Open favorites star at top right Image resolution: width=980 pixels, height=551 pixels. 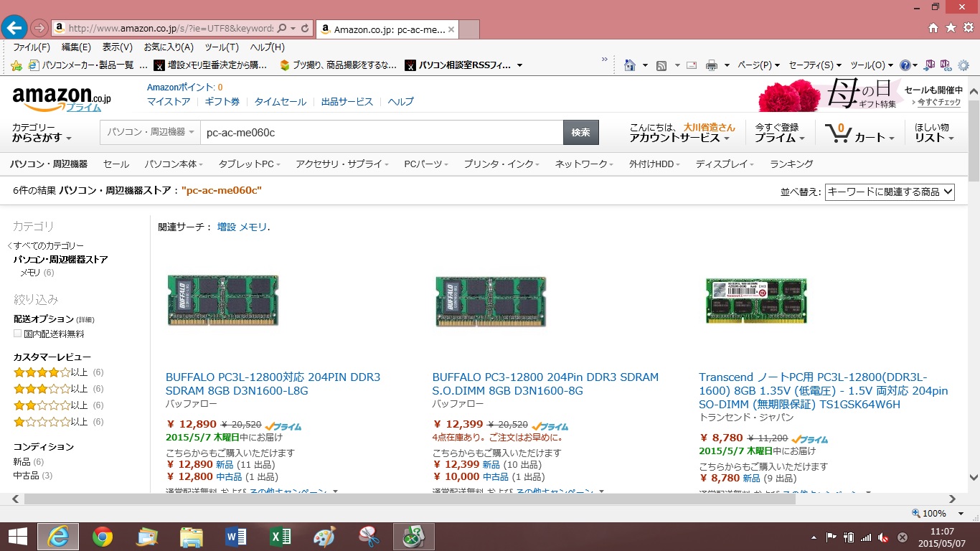(951, 28)
